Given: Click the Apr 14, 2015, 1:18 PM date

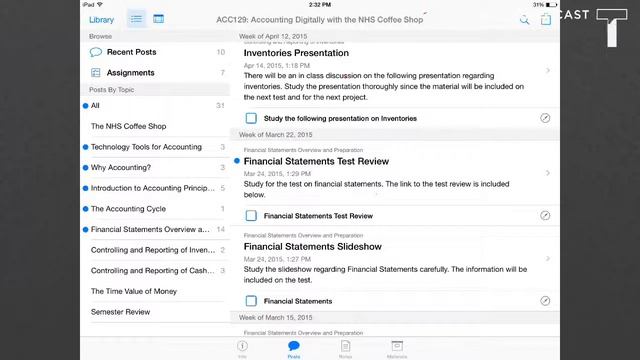Looking at the screenshot, I should tap(277, 65).
